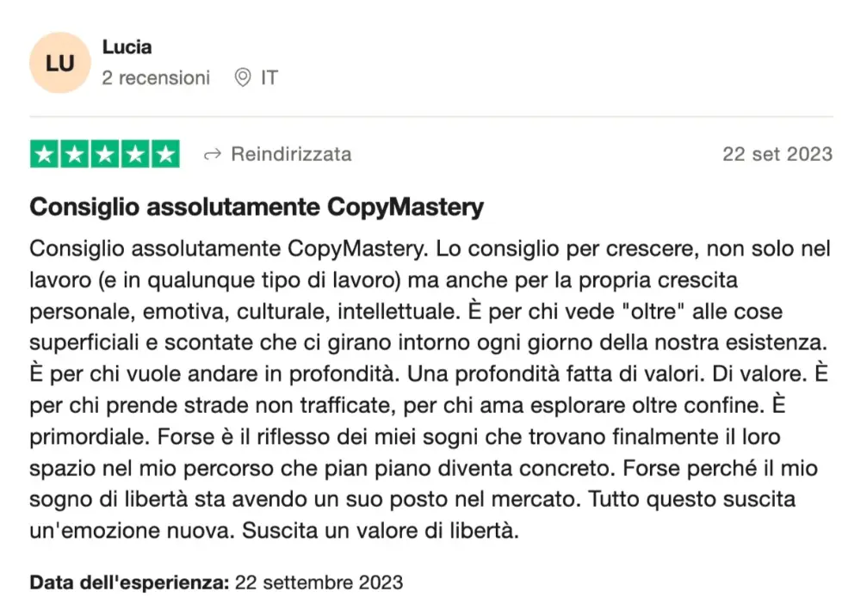The image size is (861, 616).
Task: Click the second green rating star
Action: [75, 154]
